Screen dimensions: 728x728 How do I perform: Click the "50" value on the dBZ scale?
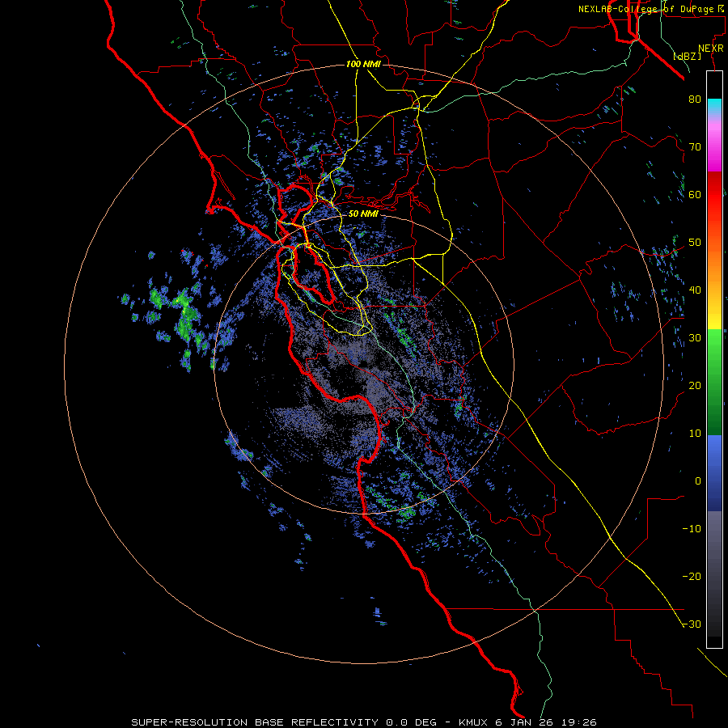point(695,243)
